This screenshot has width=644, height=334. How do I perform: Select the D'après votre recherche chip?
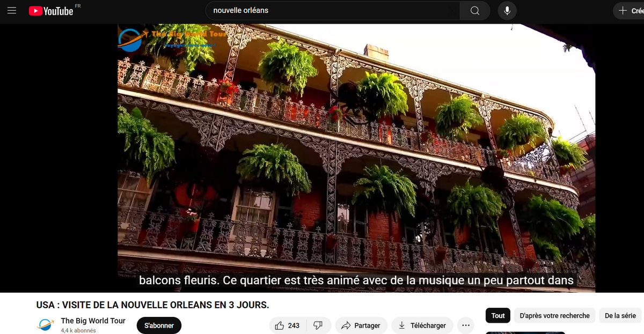point(554,315)
